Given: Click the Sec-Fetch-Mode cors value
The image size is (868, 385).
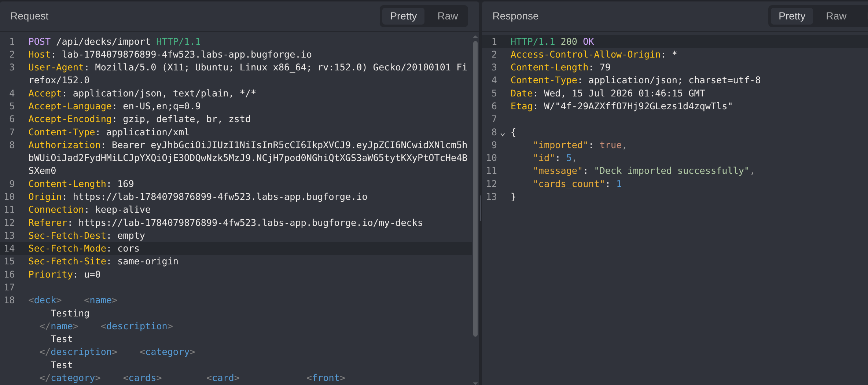Looking at the screenshot, I should point(128,249).
